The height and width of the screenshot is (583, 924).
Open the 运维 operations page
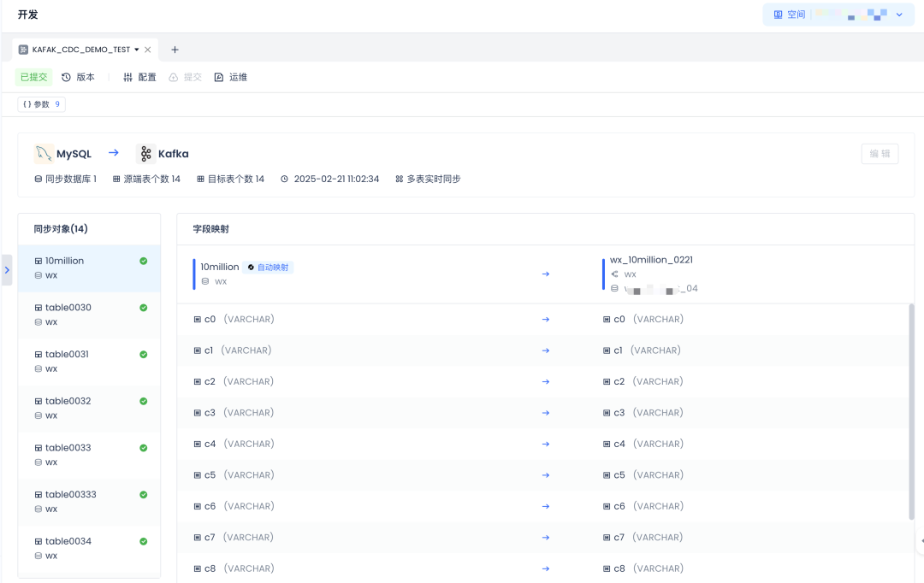tap(231, 77)
